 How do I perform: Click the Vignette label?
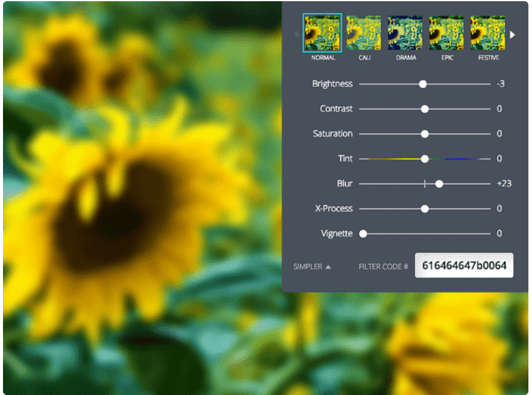[337, 234]
